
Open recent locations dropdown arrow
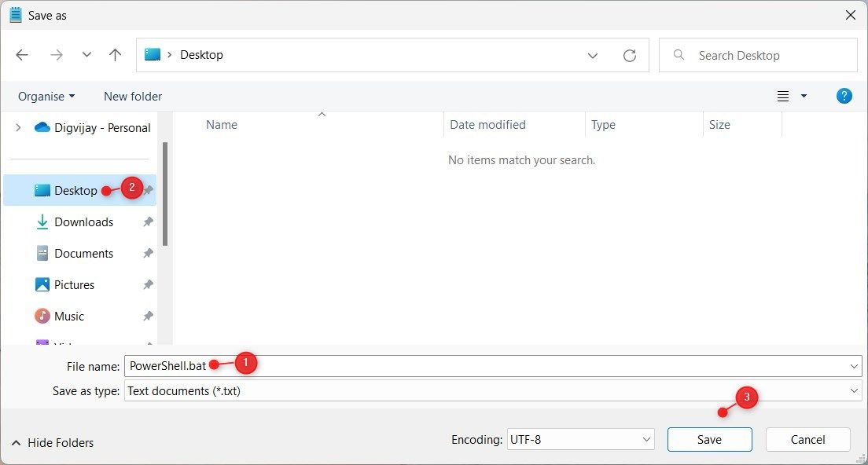tap(86, 55)
